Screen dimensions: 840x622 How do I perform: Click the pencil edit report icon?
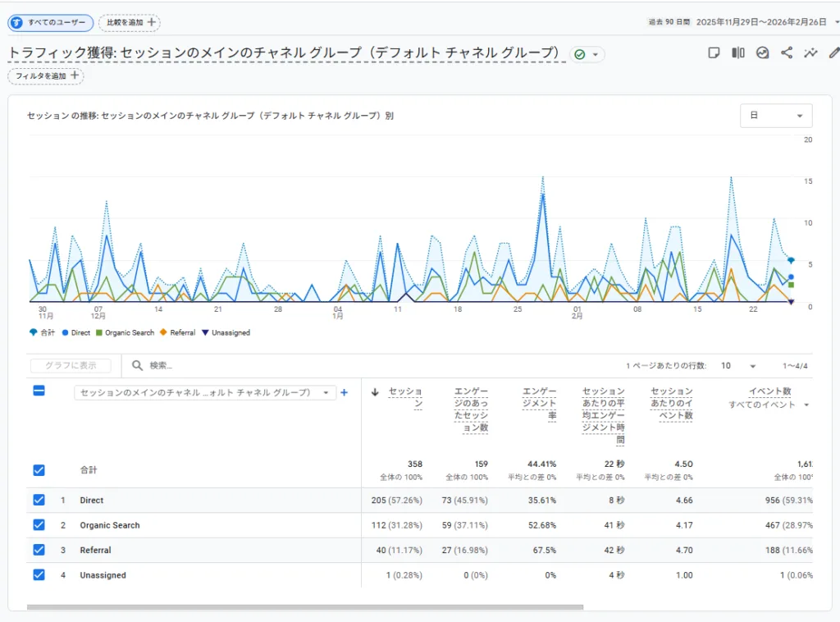tap(833, 53)
